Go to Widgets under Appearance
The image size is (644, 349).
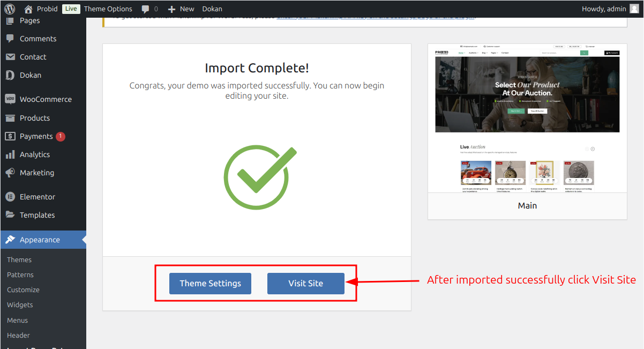click(20, 305)
